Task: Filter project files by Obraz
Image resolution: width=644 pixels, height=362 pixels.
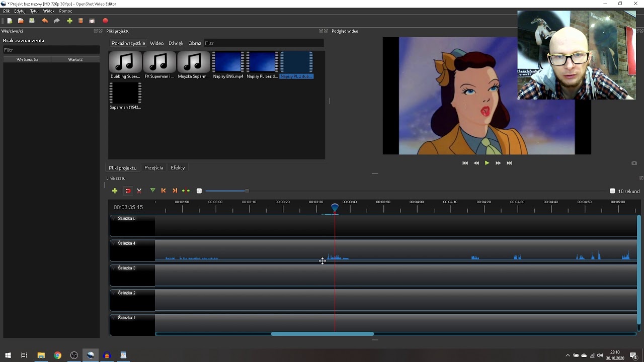Action: coord(195,43)
